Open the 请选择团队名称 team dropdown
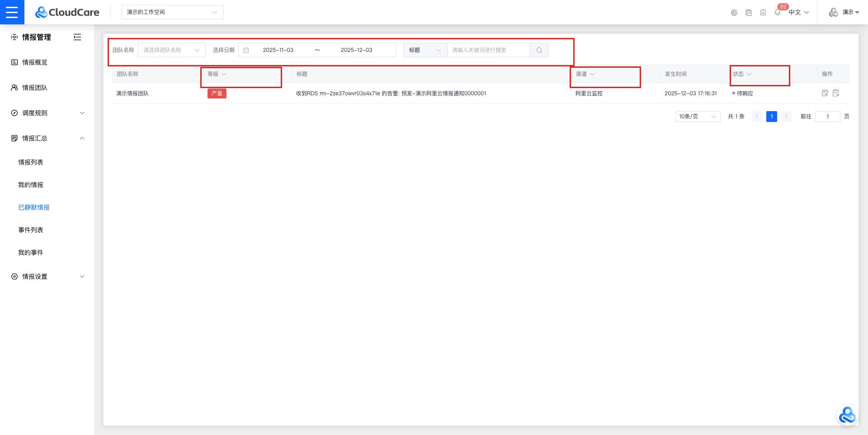The image size is (868, 435). [171, 50]
